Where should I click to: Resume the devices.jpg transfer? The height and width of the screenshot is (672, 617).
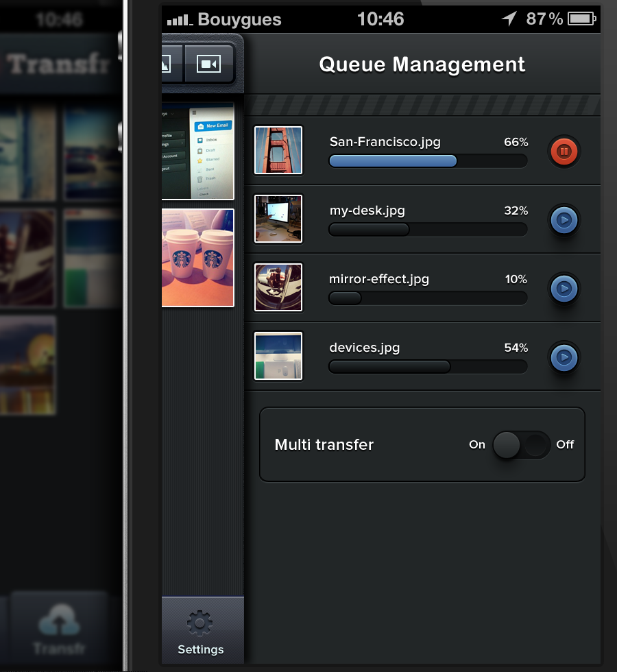(x=564, y=357)
